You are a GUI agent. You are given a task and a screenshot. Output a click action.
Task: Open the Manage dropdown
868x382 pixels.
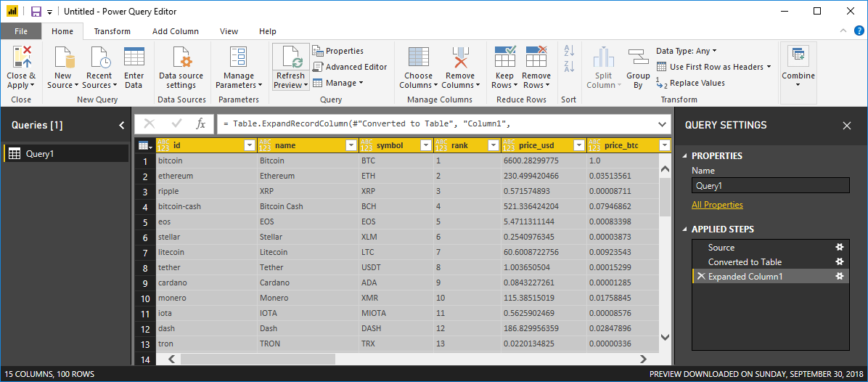click(337, 83)
